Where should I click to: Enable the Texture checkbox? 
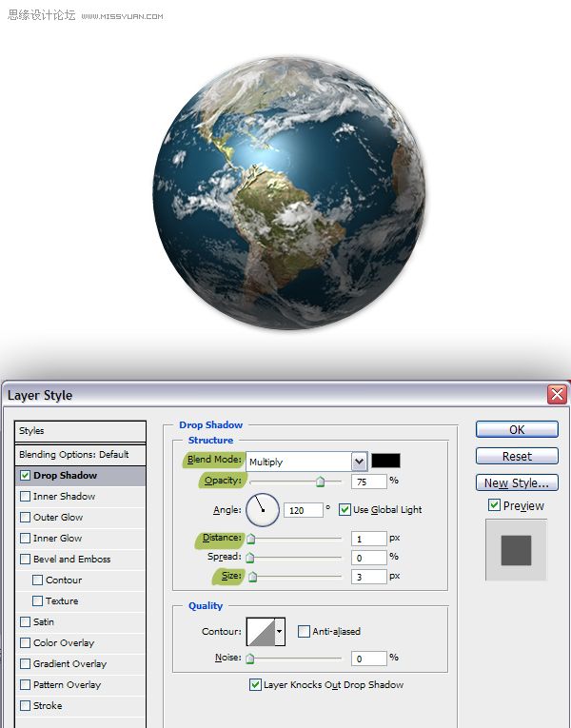pyautogui.click(x=38, y=600)
